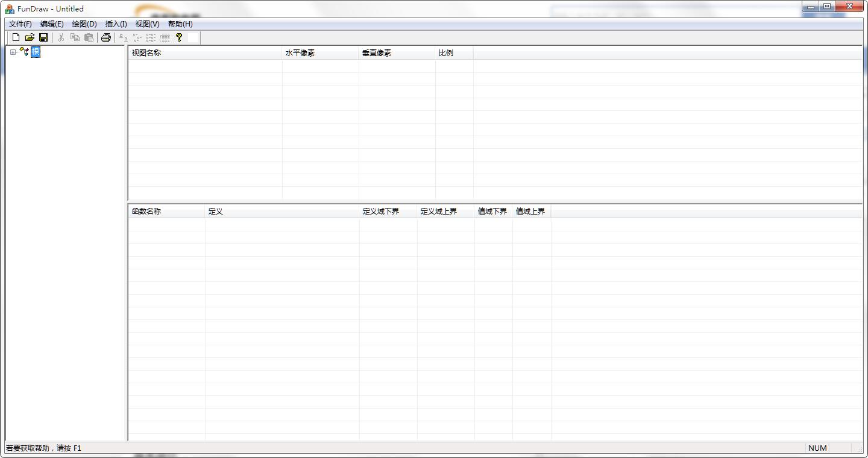
Task: Click the Open file folder icon
Action: (x=30, y=37)
